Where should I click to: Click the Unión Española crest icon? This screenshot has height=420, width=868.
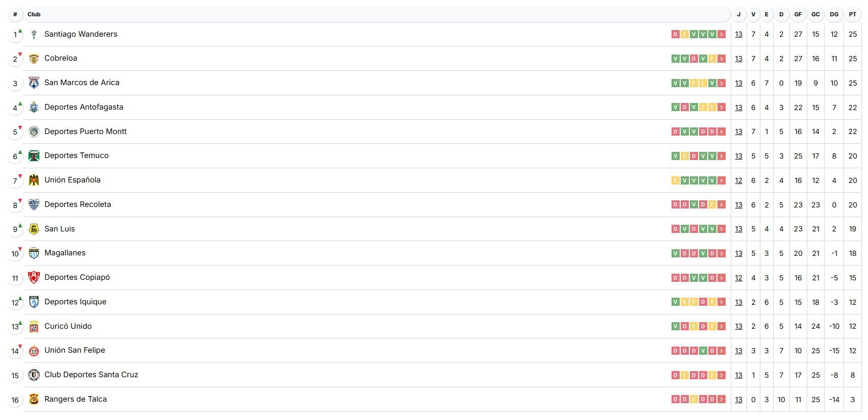(34, 180)
